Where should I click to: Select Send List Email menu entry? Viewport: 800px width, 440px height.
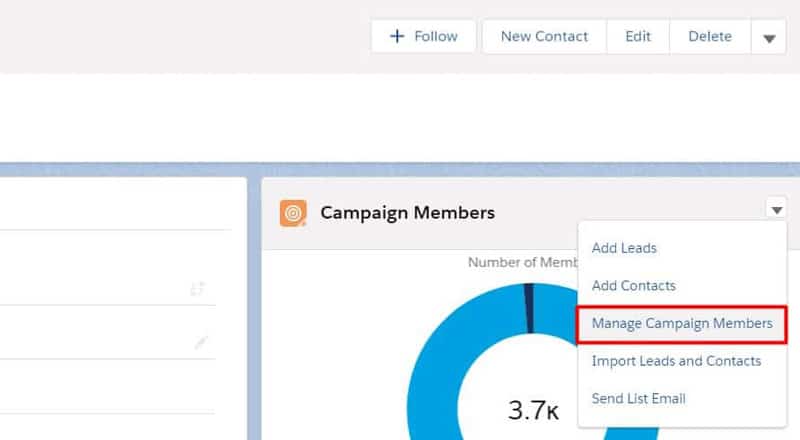(638, 398)
